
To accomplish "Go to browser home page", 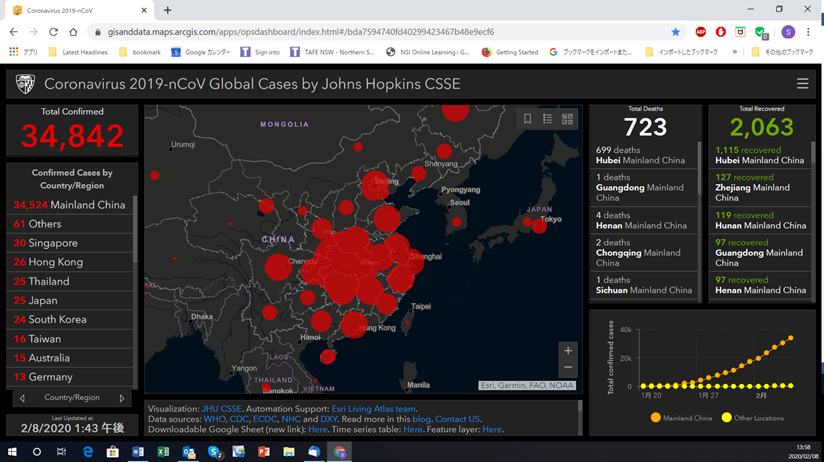I will coord(73,32).
